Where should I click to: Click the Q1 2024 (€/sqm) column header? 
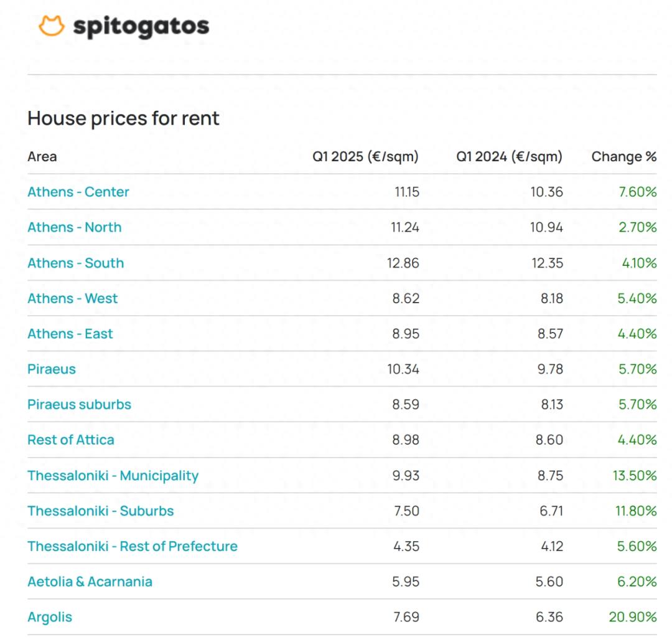pos(509,157)
